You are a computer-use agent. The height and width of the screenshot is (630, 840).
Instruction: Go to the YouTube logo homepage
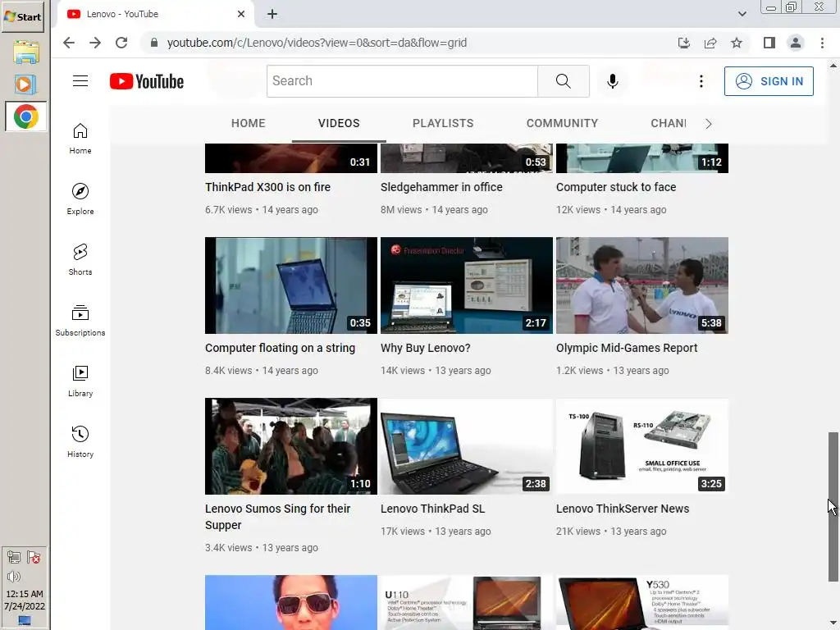click(x=147, y=81)
